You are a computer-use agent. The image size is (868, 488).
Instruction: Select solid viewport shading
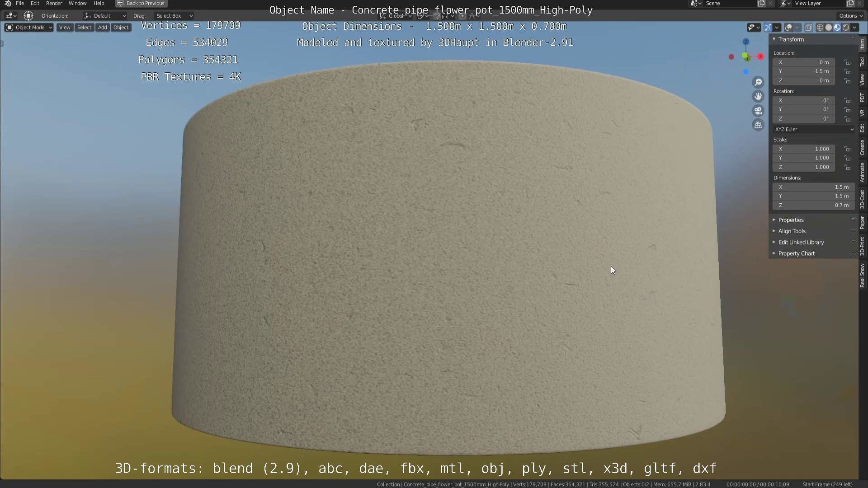829,28
